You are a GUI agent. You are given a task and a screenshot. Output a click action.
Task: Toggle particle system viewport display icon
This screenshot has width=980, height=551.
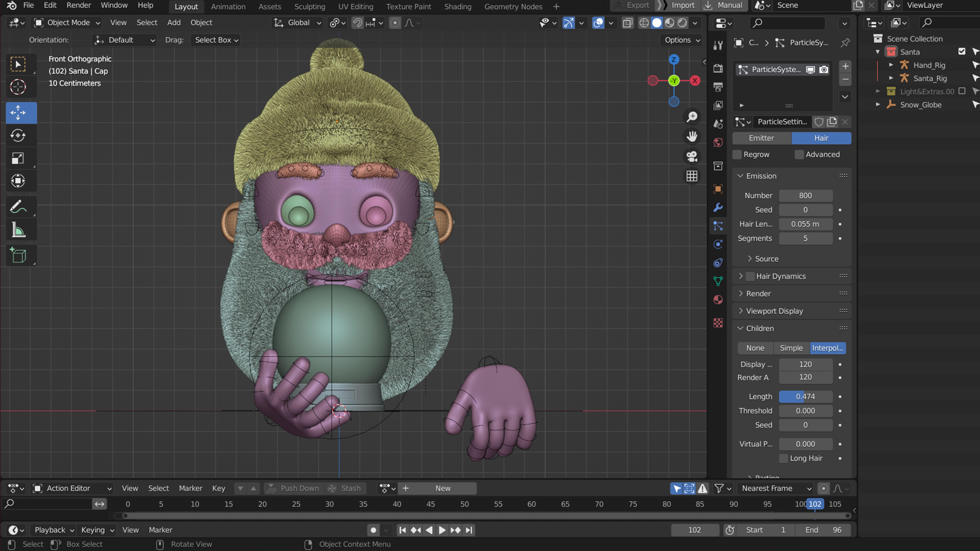810,70
